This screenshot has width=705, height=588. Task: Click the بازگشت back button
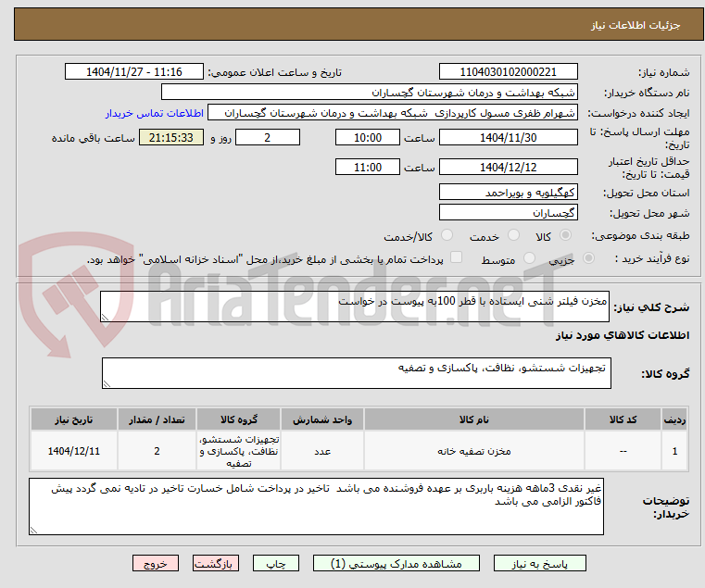coord(216,563)
